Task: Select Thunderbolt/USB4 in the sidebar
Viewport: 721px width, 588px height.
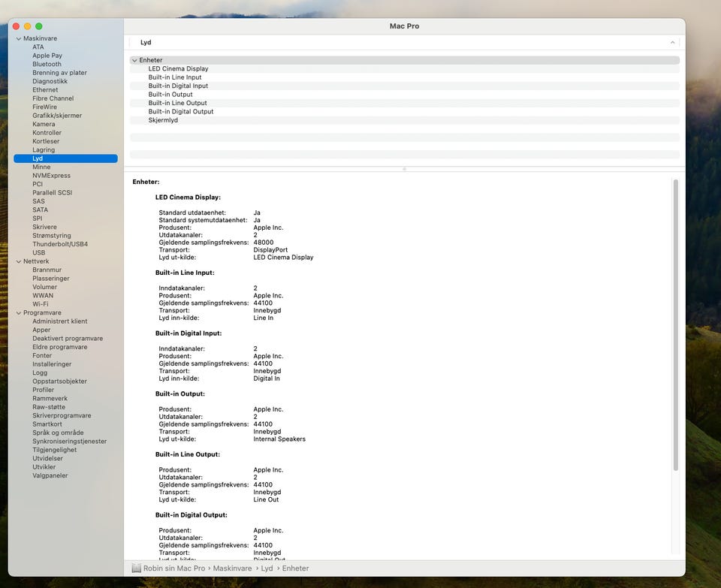Action: pyautogui.click(x=60, y=244)
